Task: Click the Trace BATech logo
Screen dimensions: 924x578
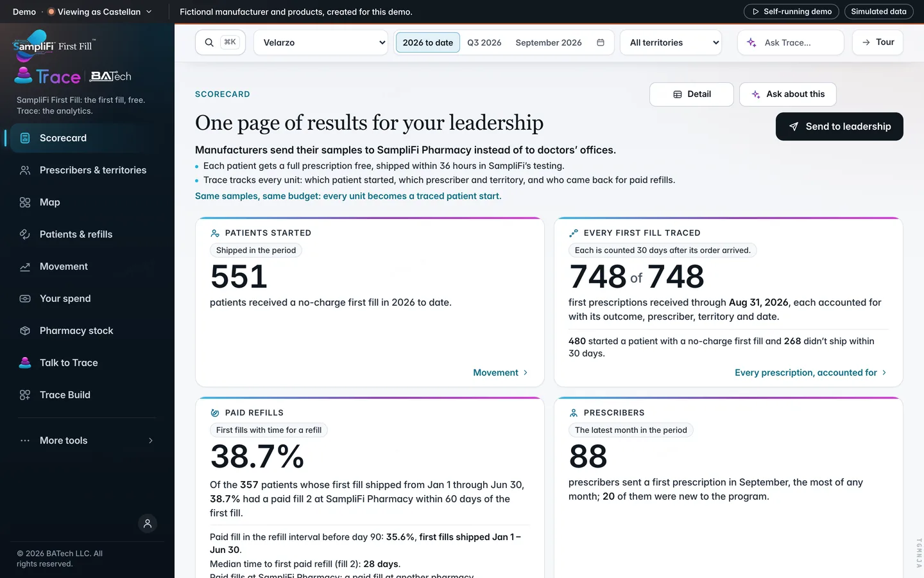Action: pyautogui.click(x=73, y=76)
